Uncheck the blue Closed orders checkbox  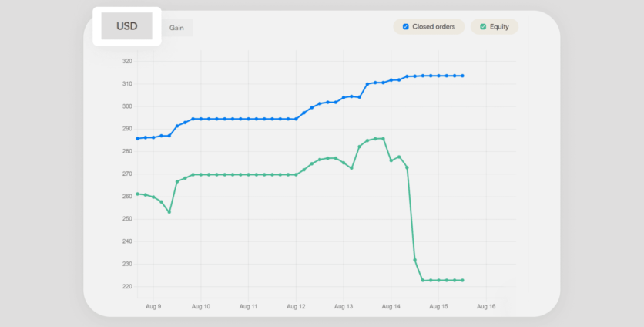tap(406, 27)
